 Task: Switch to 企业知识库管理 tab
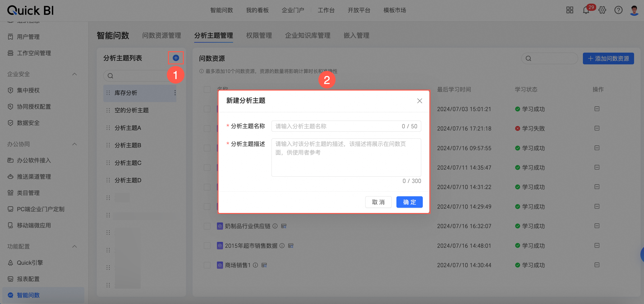coord(308,35)
